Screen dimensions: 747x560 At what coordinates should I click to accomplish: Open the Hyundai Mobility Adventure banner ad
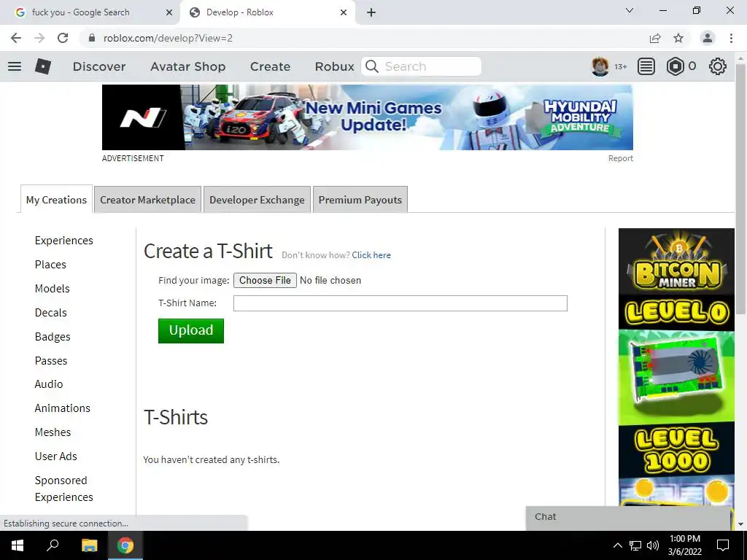tap(368, 117)
